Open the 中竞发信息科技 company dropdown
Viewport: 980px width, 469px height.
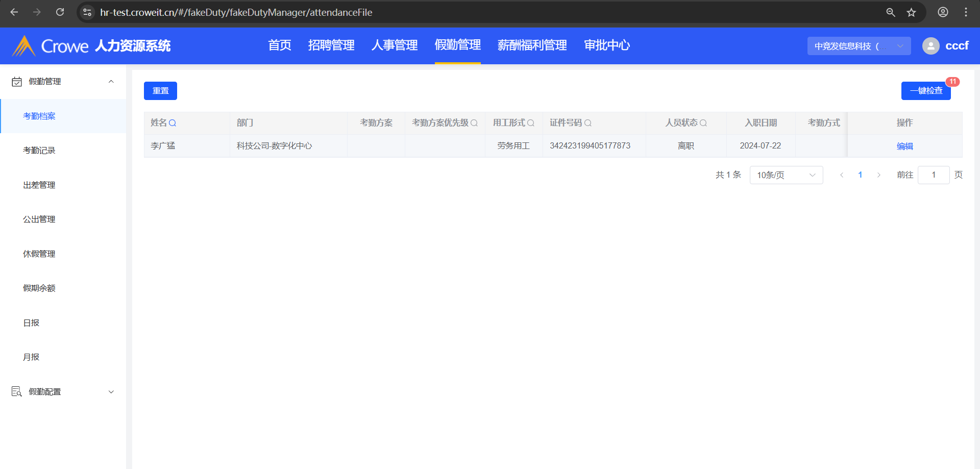859,46
